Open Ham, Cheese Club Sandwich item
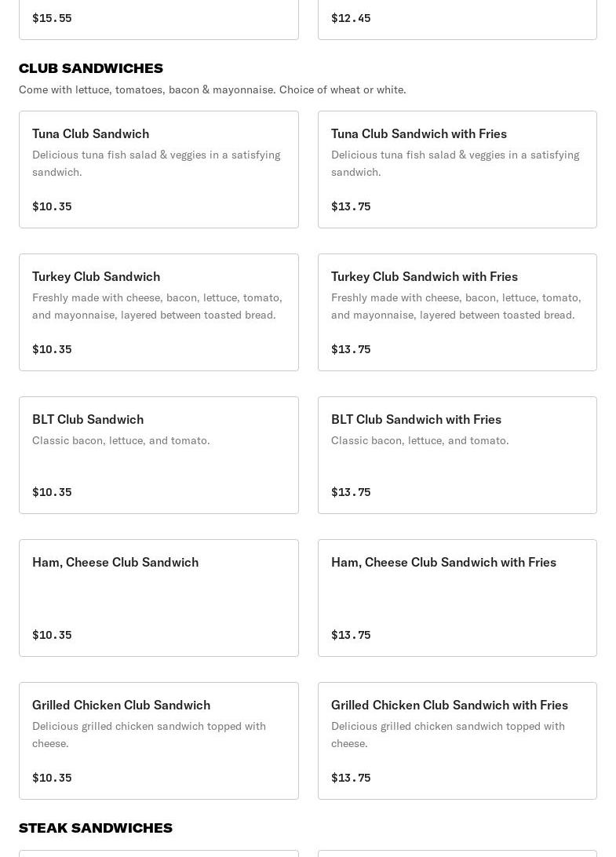 [x=159, y=598]
